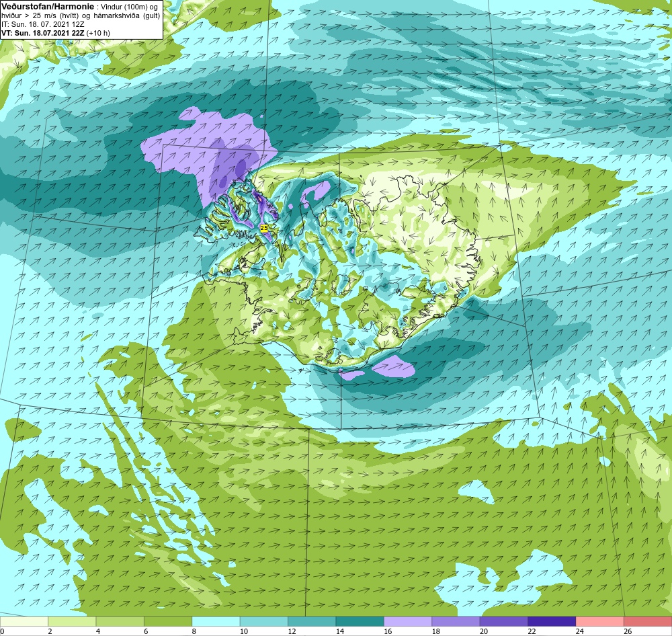Click legend scale label "10"
The height and width of the screenshot is (636, 672).
tap(244, 631)
